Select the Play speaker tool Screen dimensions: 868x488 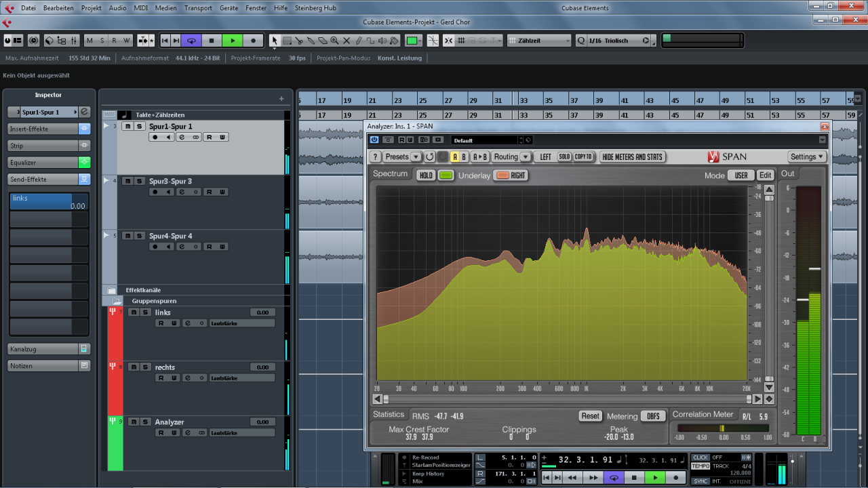382,41
